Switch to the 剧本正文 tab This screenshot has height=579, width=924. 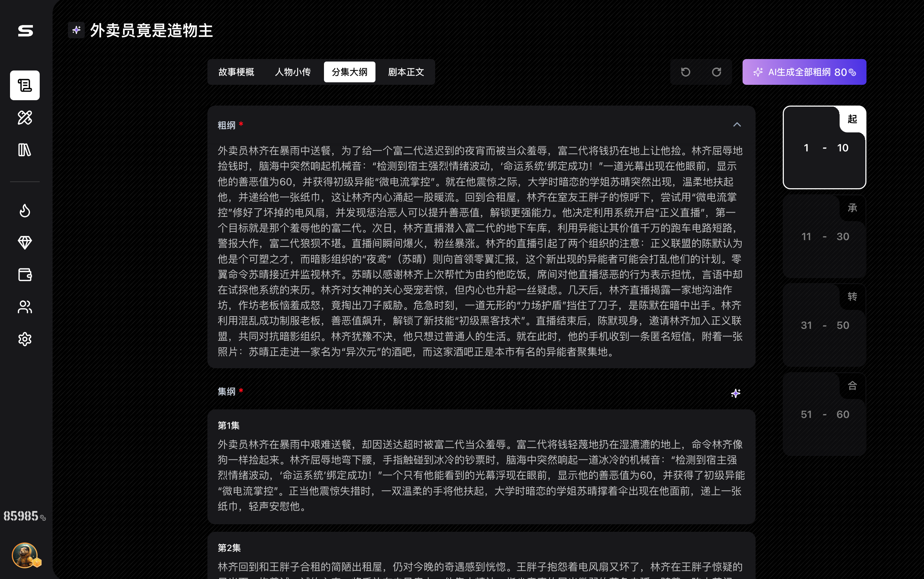[x=406, y=72]
